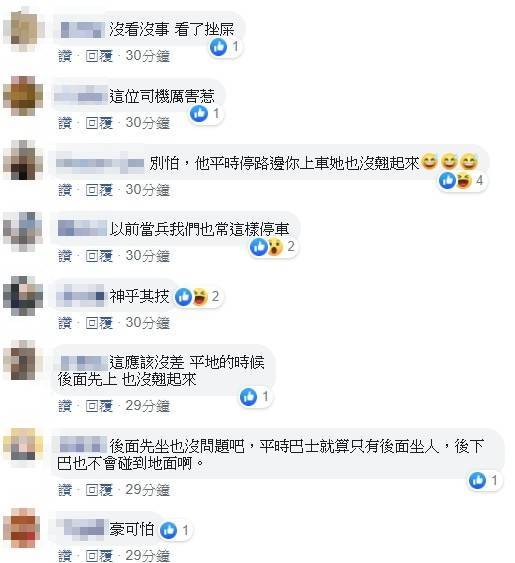Open reactions on the 別怕 comment showing 4
Screen dimensions: 515x563
click(463, 180)
